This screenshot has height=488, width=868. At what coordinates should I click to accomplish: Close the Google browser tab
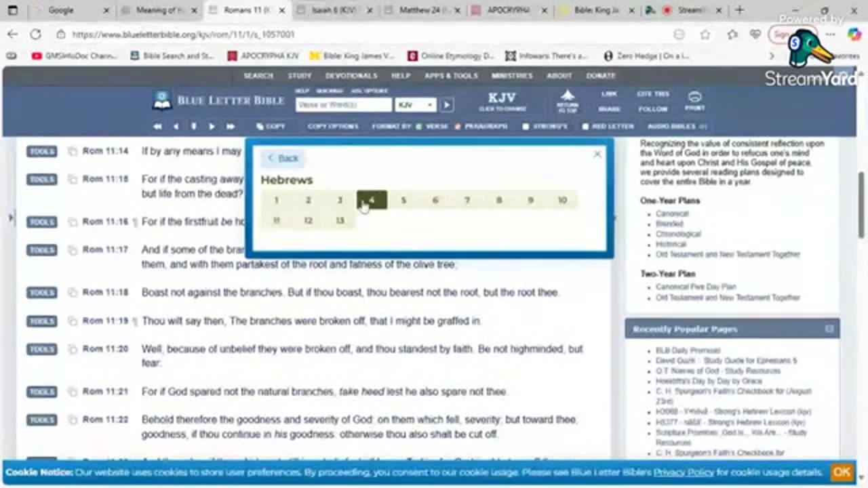click(106, 11)
